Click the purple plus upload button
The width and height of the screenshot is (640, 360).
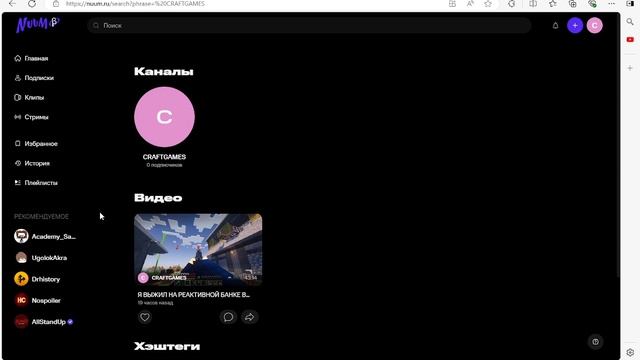click(575, 25)
